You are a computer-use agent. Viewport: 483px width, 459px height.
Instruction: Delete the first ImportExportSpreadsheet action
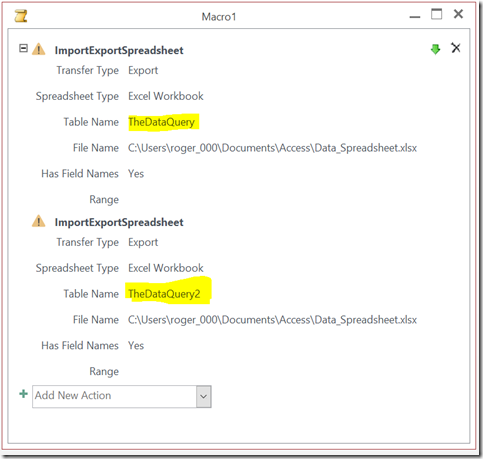coord(456,48)
